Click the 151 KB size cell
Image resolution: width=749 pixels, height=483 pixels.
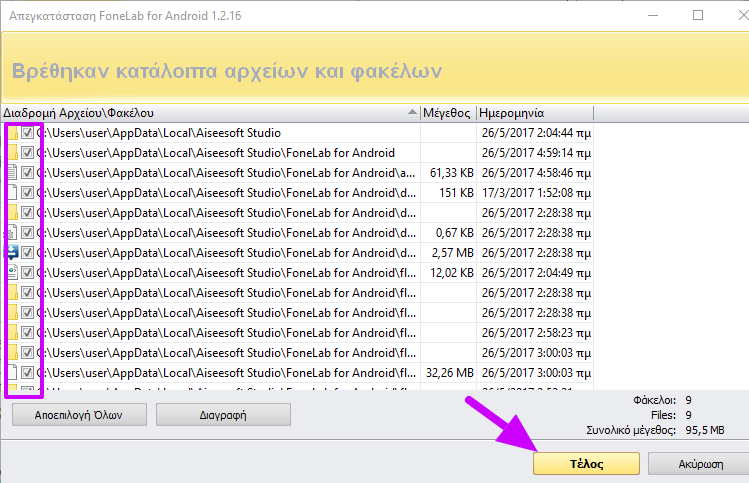(x=456, y=193)
